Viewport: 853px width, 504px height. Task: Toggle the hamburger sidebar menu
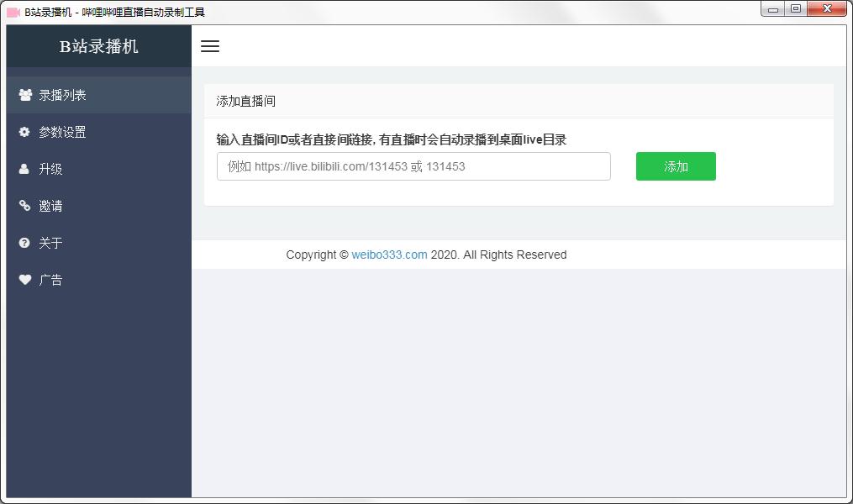(x=210, y=46)
